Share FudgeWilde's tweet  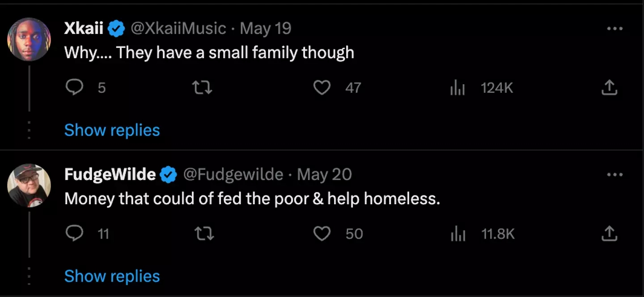point(609,234)
